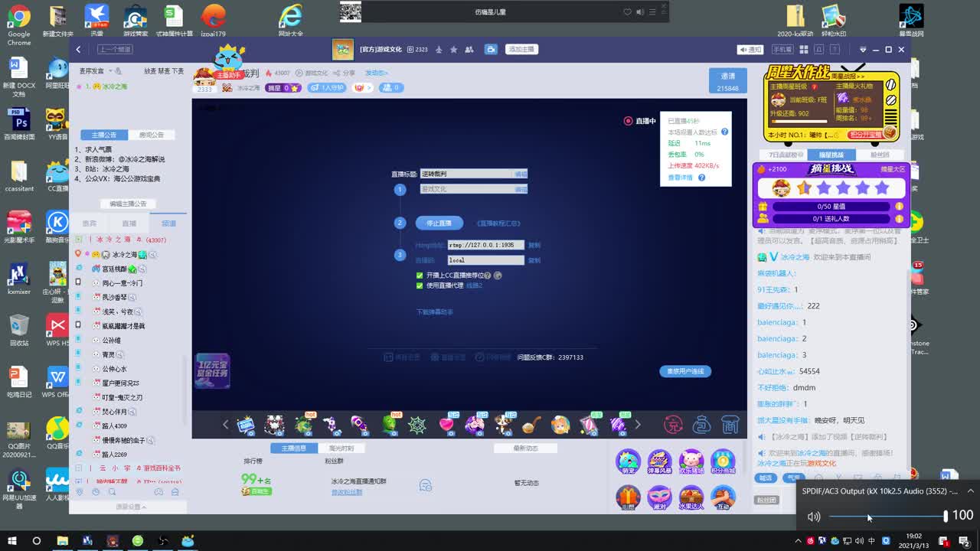This screenshot has width=980, height=551.
Task: Copy the rtmp address with 复制 link
Action: [x=534, y=245]
